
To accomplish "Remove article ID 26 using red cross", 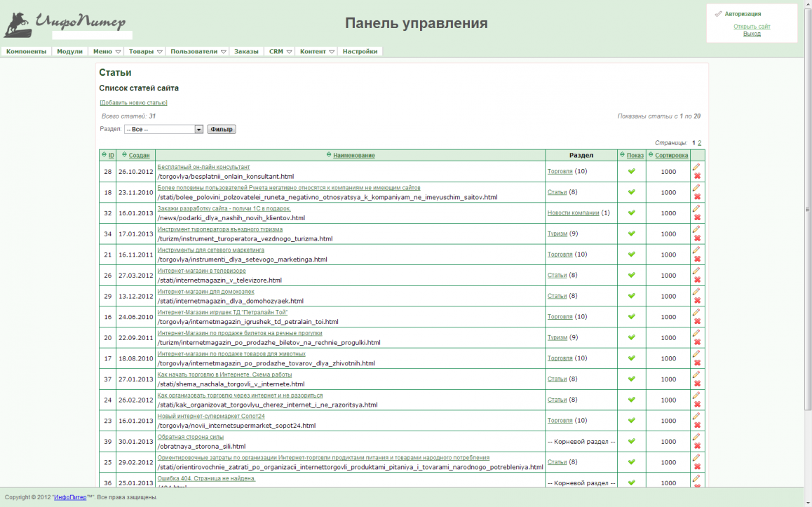I will tap(697, 280).
